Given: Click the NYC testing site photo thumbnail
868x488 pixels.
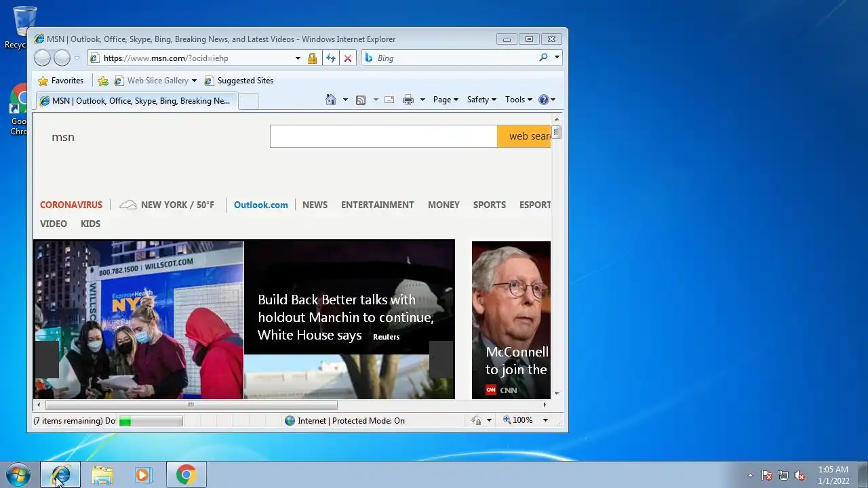Looking at the screenshot, I should (x=139, y=320).
